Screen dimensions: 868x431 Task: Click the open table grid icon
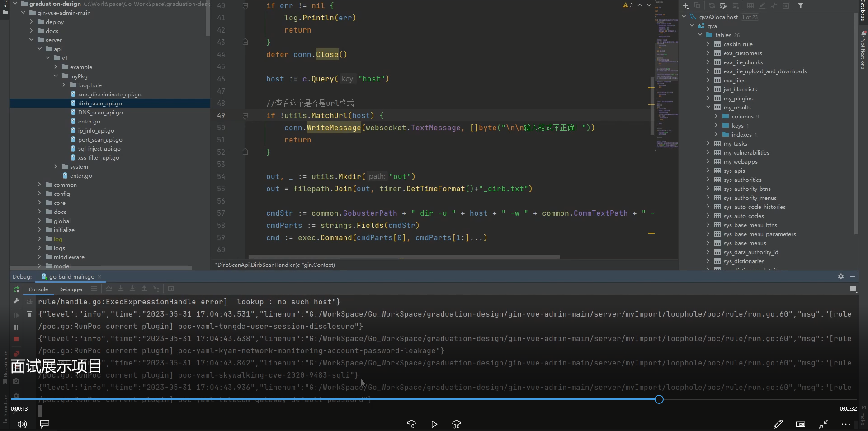[x=750, y=6]
